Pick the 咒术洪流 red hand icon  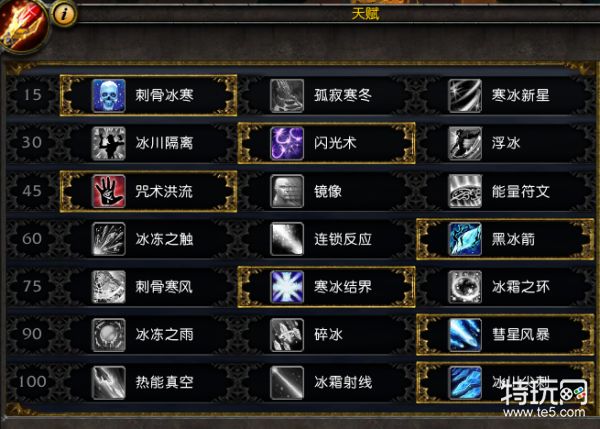(109, 191)
